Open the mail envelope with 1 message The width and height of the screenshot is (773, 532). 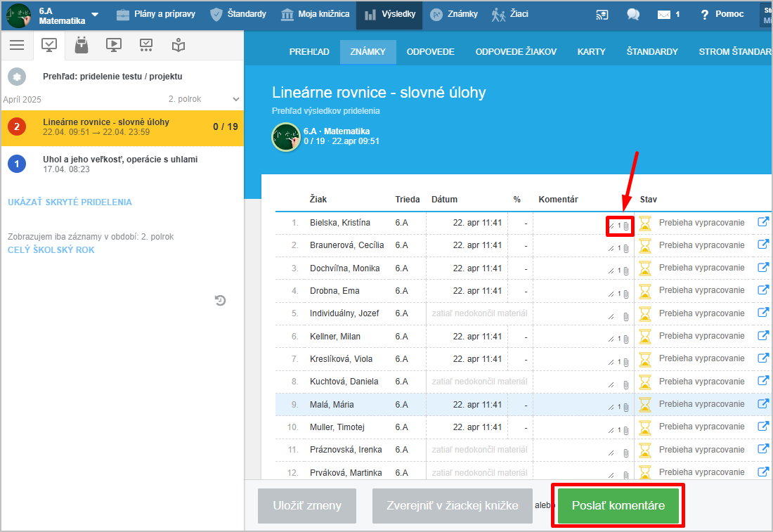pos(668,15)
